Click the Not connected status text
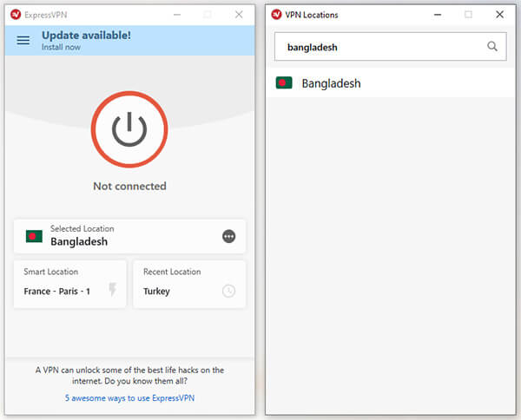This screenshot has width=521, height=420. 129,187
